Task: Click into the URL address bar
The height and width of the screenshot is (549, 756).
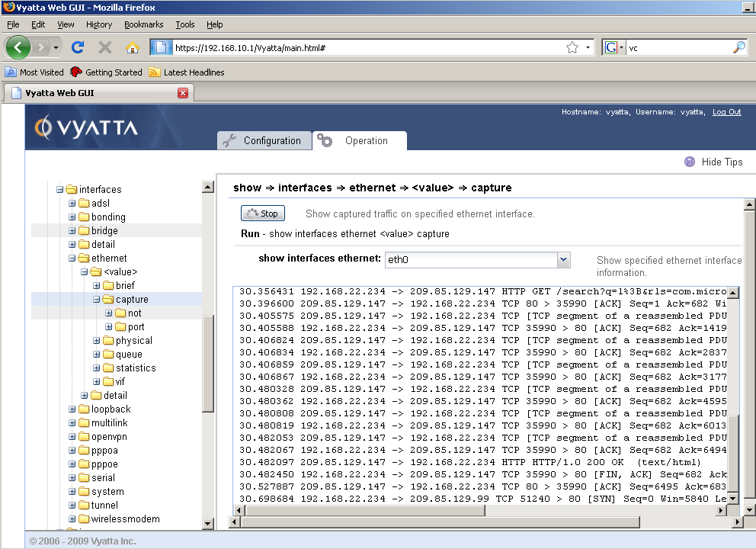Action: [x=366, y=47]
